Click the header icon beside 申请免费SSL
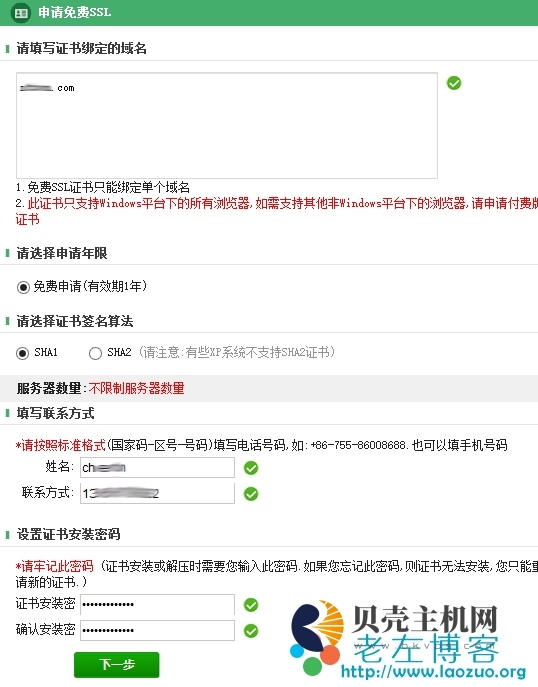 [20, 13]
